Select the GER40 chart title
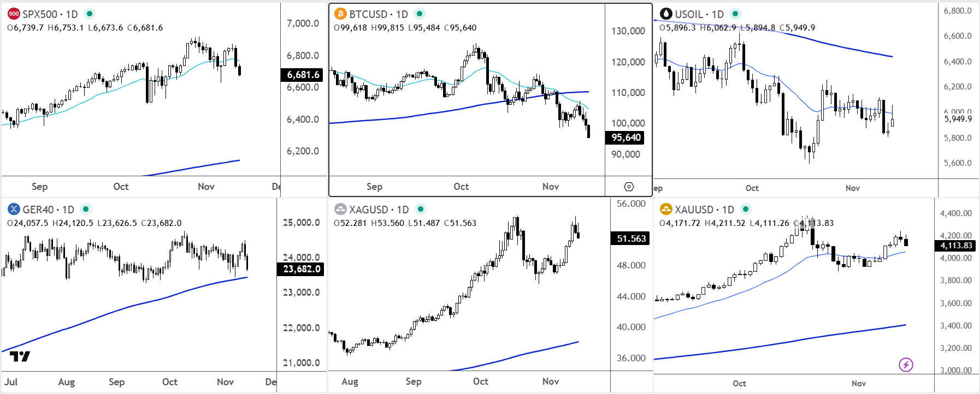Image resolution: width=980 pixels, height=394 pixels. click(39, 208)
